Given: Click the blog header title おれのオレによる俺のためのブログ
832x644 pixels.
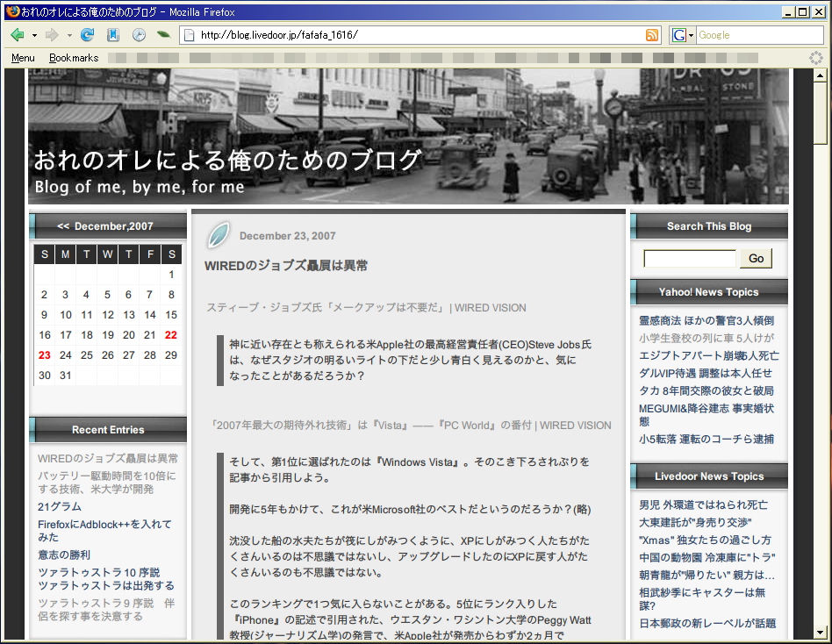Looking at the screenshot, I should 228,160.
